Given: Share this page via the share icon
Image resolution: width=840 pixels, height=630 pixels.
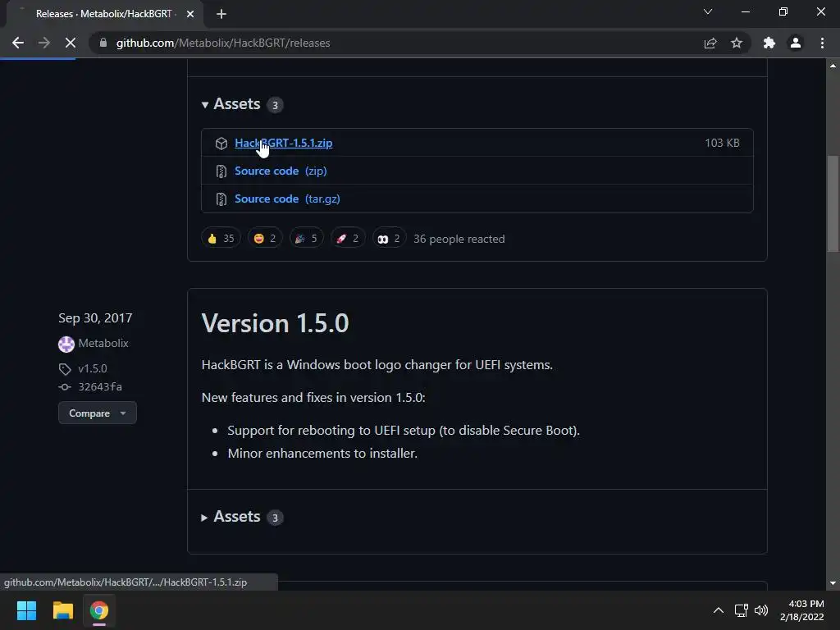Looking at the screenshot, I should (710, 43).
